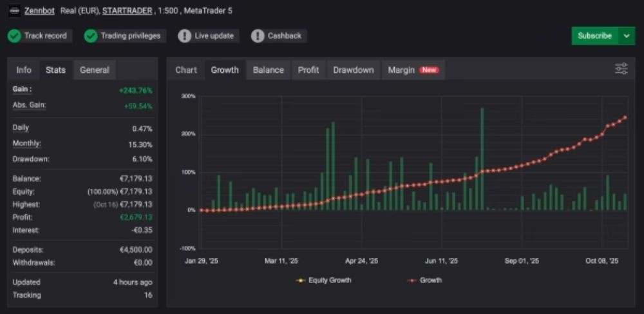This screenshot has height=314, width=644.
Task: Open the Balance tab
Action: [268, 70]
